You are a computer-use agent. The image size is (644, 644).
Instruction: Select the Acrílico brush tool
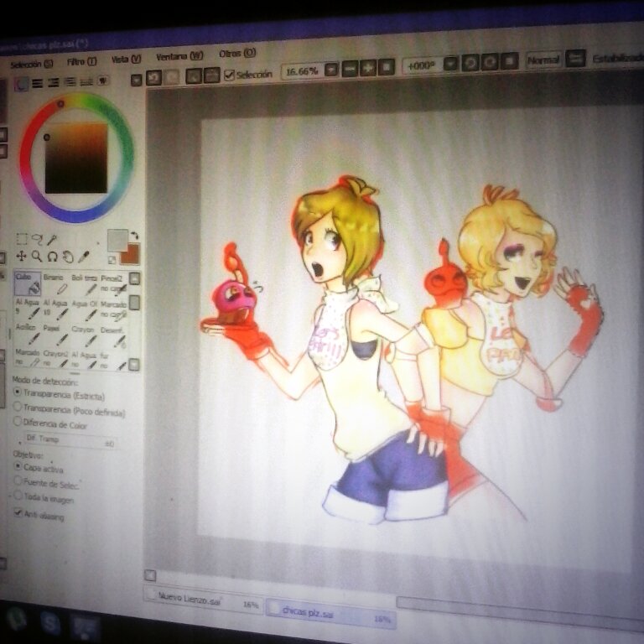point(28,334)
